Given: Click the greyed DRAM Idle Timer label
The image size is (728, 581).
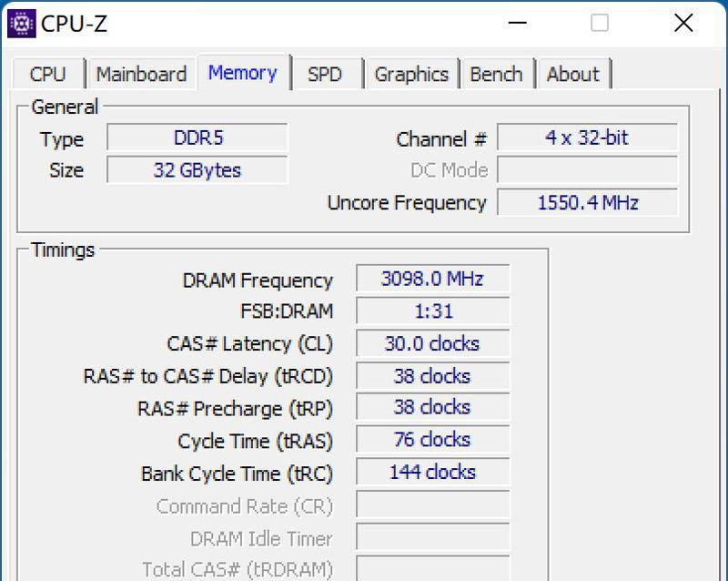Looking at the screenshot, I should [261, 539].
